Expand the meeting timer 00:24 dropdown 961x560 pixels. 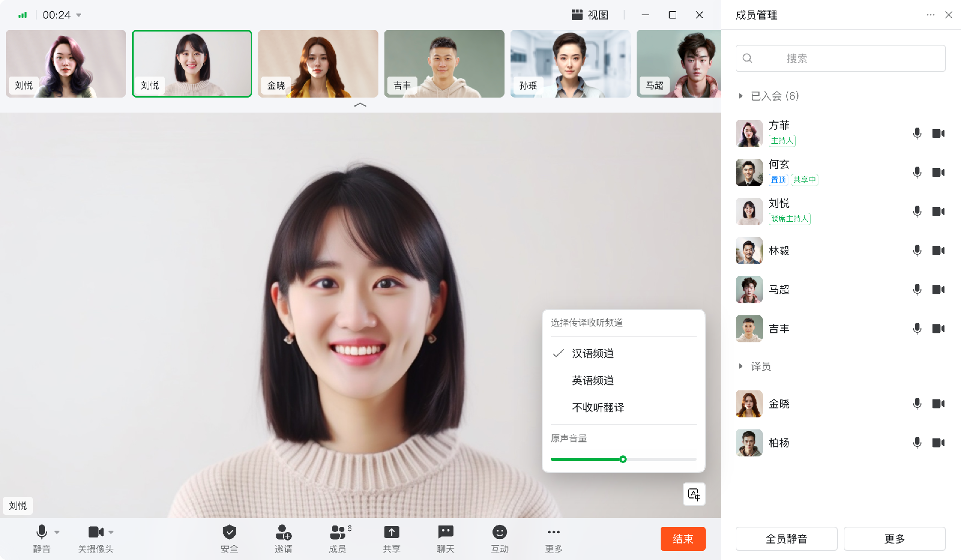(79, 15)
